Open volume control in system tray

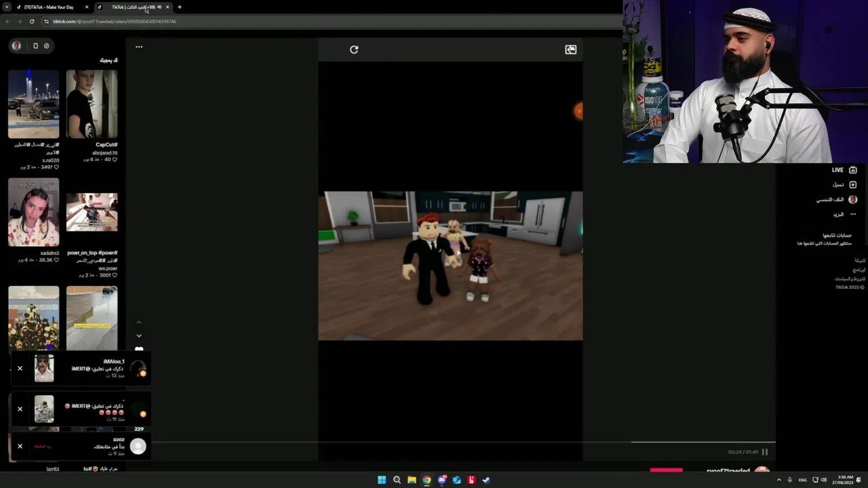coord(824,480)
